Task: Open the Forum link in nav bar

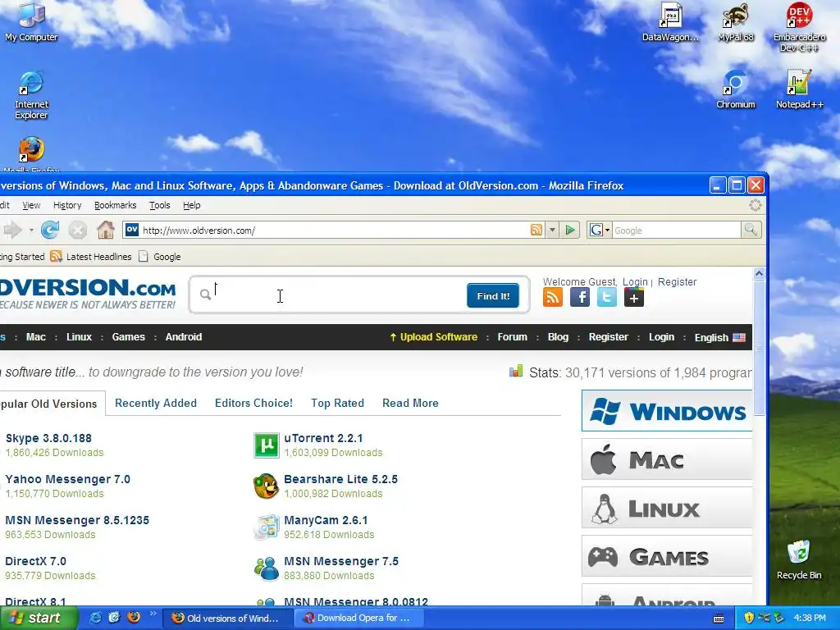Action: point(512,337)
